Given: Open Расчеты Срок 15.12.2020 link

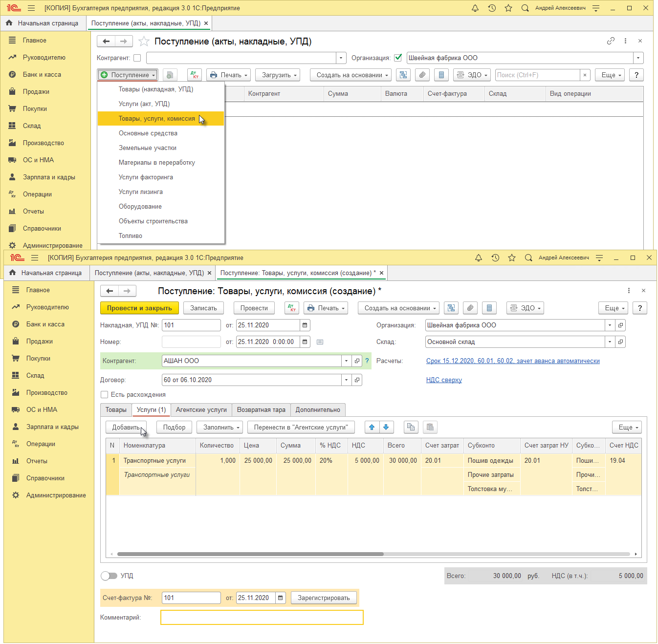Looking at the screenshot, I should click(x=513, y=361).
